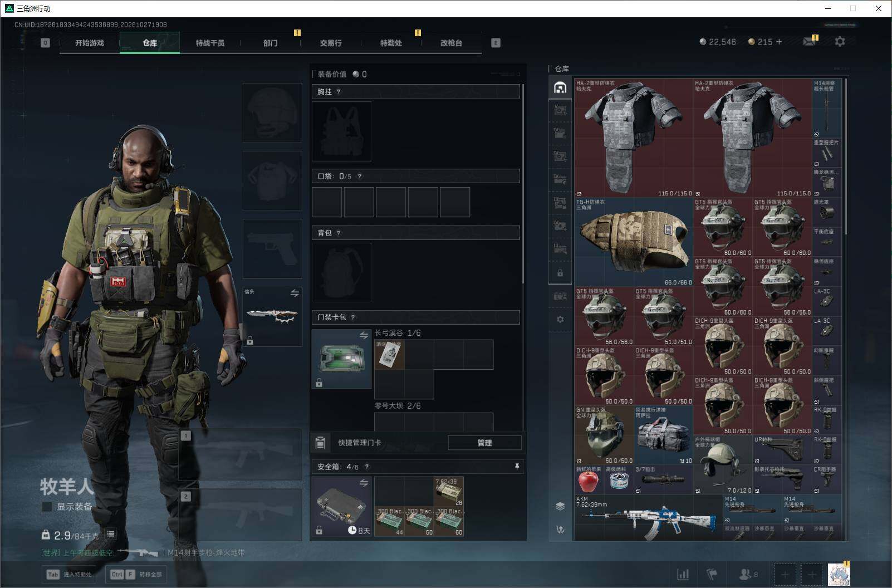Click the 转移全部 button
This screenshot has width=892, height=588.
click(136, 574)
